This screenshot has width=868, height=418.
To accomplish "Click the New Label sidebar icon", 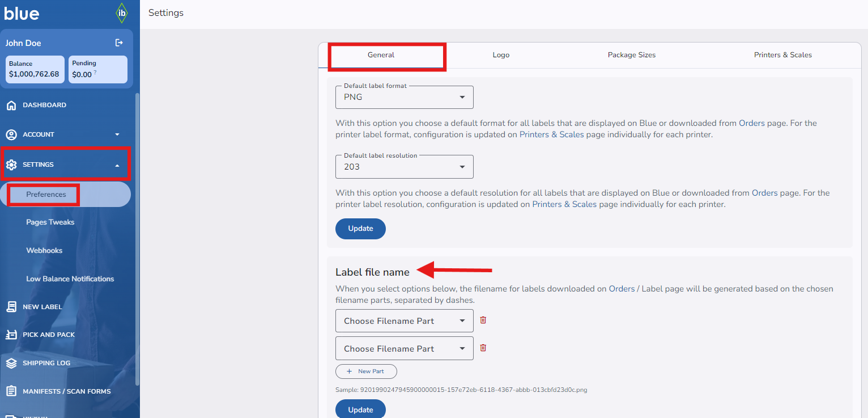I will (11, 307).
